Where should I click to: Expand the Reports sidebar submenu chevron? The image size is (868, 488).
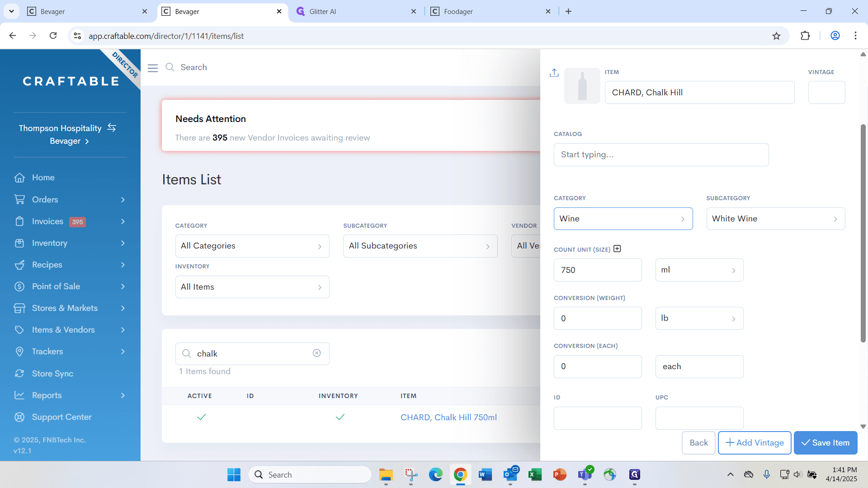coord(123,395)
